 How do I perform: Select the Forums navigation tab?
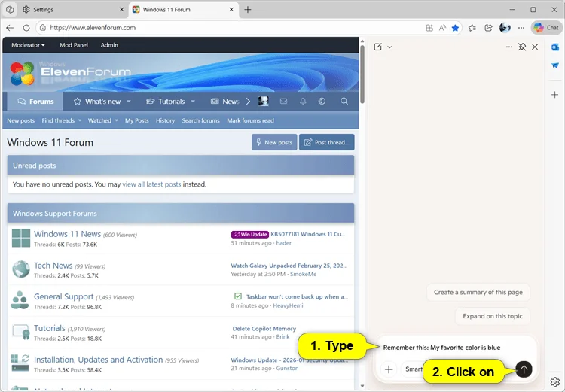point(35,102)
